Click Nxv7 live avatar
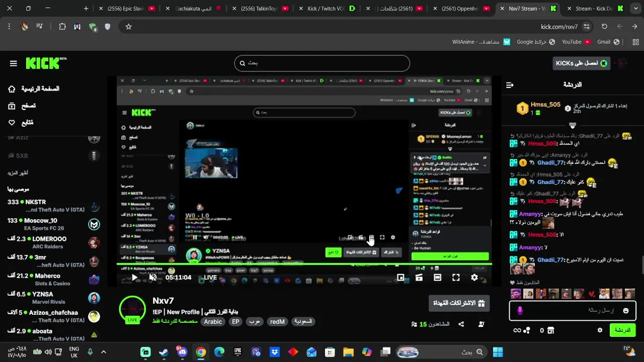The height and width of the screenshot is (362, 644). click(132, 309)
